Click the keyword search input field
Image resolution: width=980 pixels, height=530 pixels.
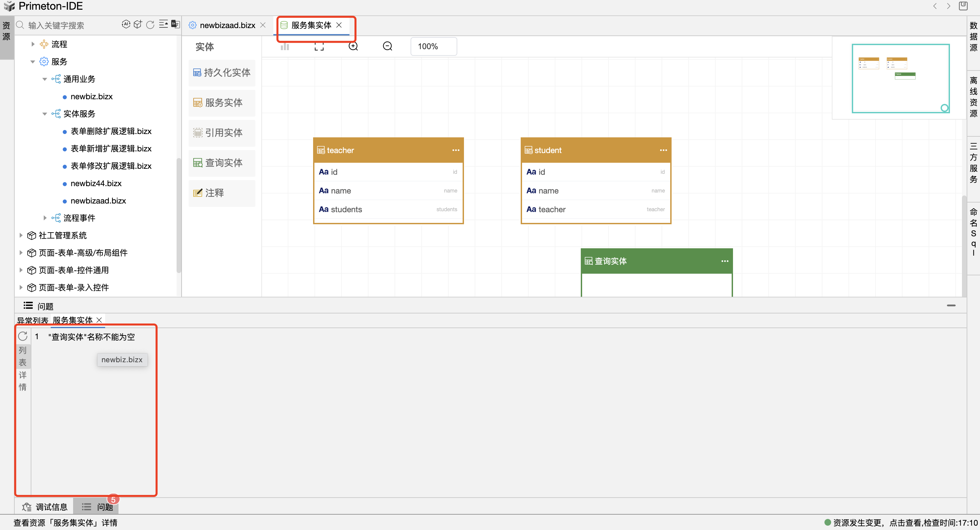pos(68,25)
